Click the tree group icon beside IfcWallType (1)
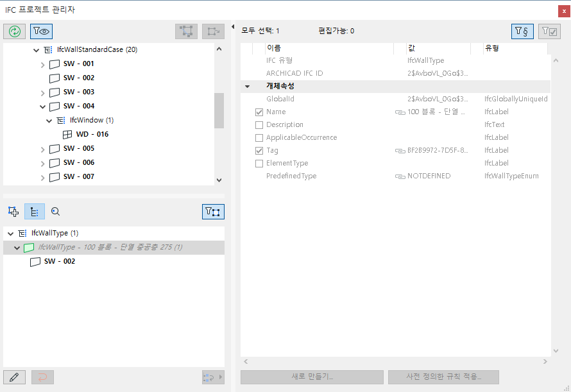 22,233
